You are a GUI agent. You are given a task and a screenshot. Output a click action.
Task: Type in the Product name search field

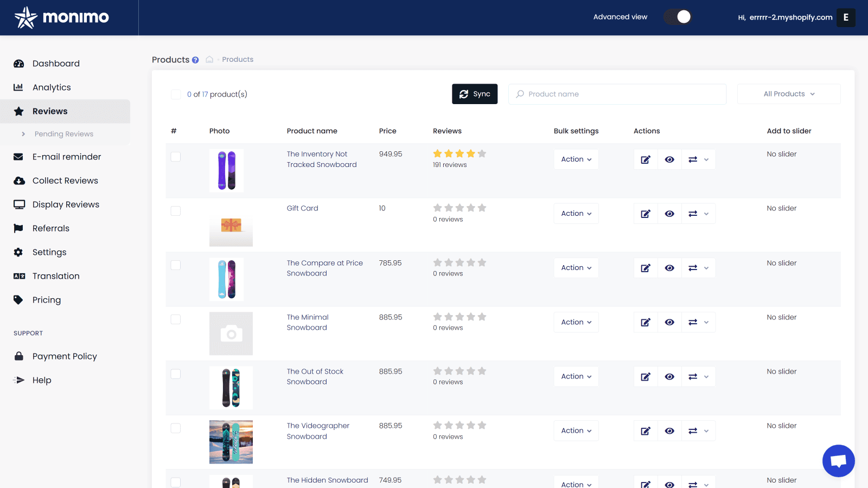pyautogui.click(x=617, y=94)
